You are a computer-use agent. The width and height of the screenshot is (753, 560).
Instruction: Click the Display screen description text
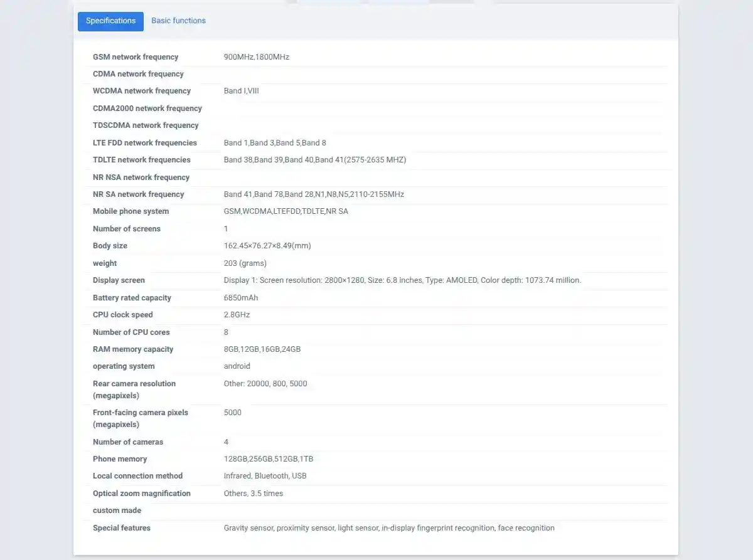(x=402, y=280)
